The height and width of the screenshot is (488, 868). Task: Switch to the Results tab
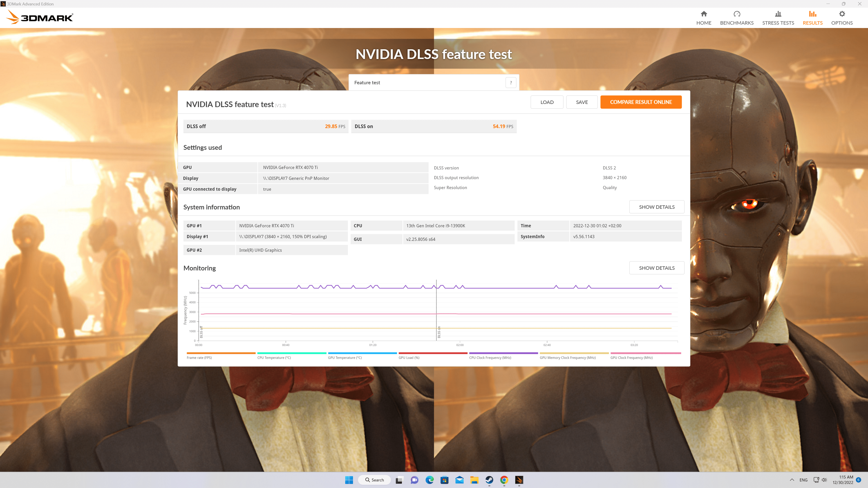[x=812, y=18]
